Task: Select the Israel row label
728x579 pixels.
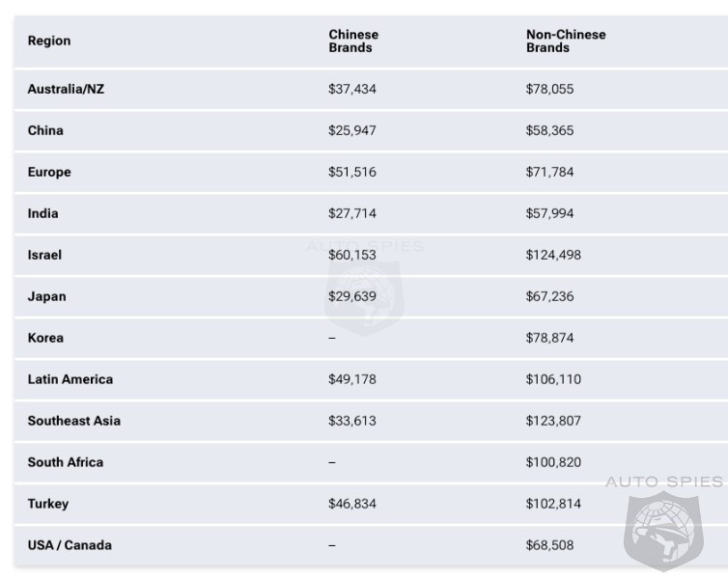Action: pyautogui.click(x=44, y=255)
